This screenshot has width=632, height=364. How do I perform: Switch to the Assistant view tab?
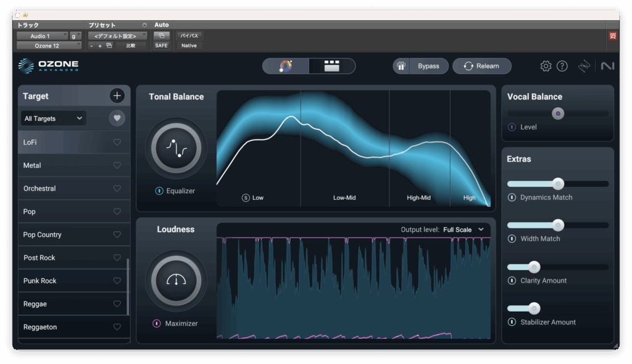[286, 66]
